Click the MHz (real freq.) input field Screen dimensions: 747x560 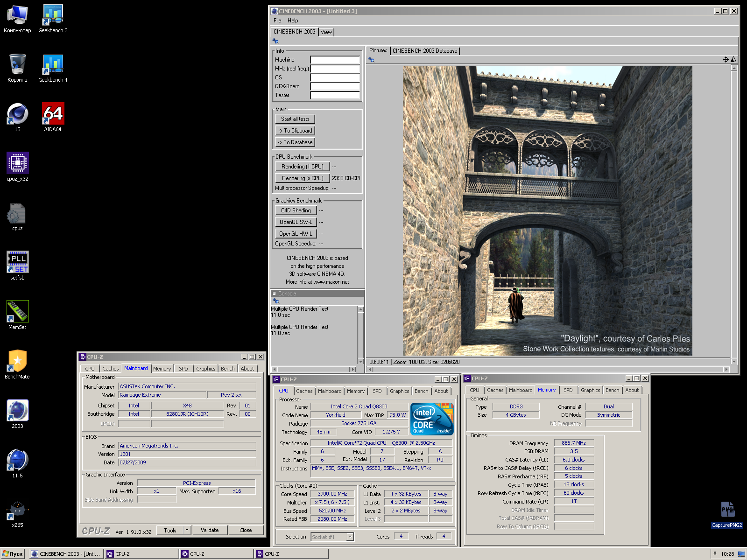[335, 69]
